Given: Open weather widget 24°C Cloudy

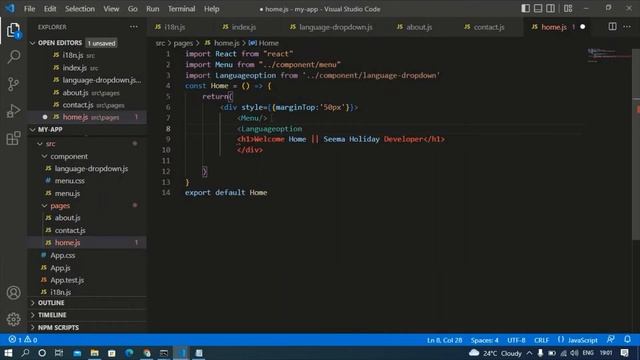Looking at the screenshot, I should coord(495,353).
